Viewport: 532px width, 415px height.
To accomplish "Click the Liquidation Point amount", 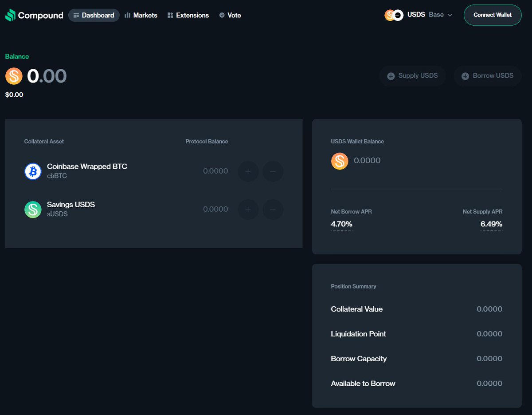I will (x=489, y=334).
